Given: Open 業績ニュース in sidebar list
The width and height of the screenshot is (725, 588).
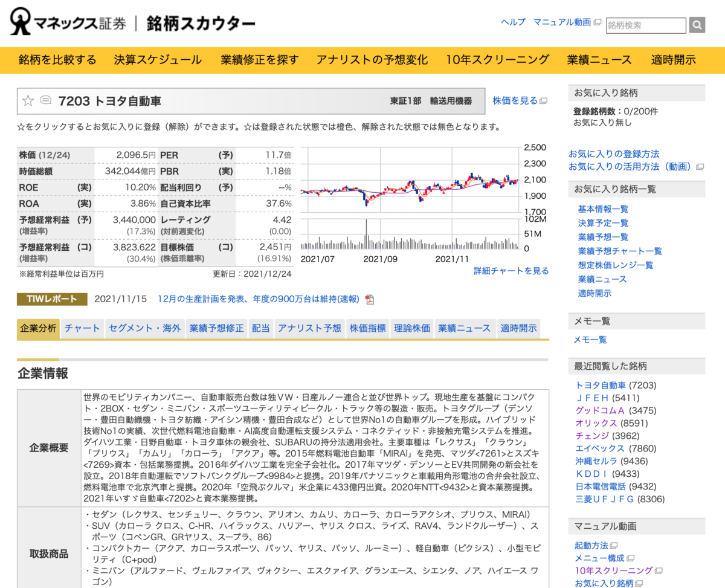Looking at the screenshot, I should click(602, 279).
